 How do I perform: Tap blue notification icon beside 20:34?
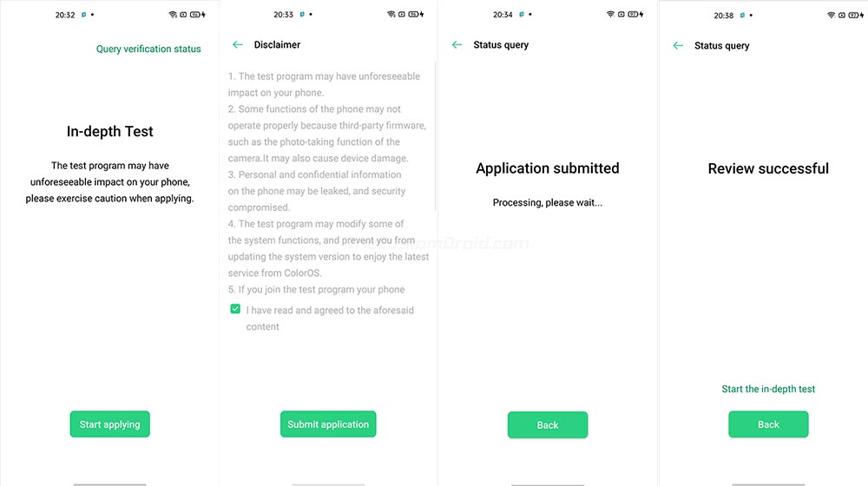tap(522, 15)
